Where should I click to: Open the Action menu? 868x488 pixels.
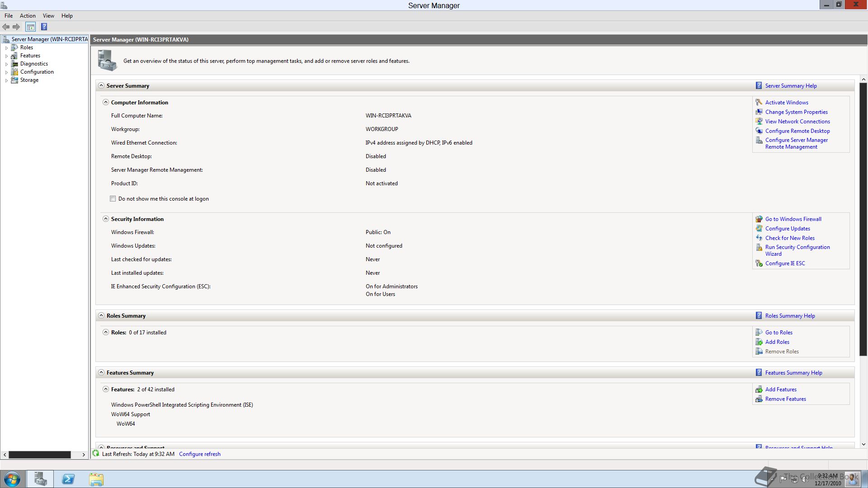28,16
